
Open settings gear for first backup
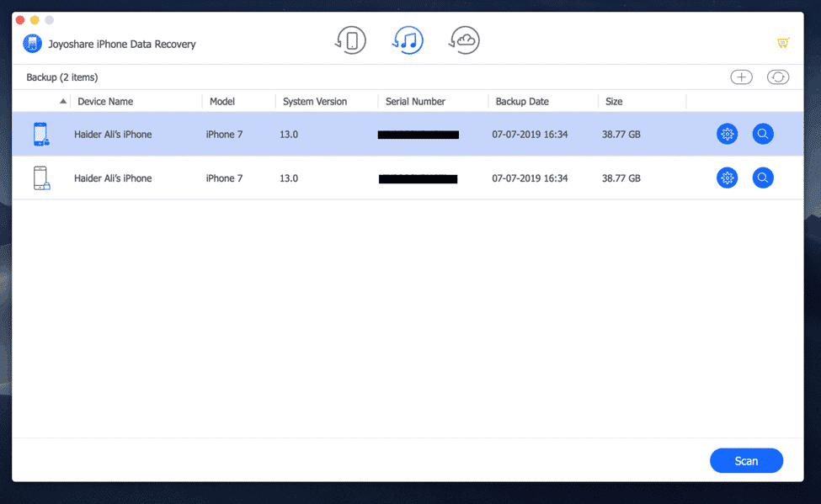coord(727,134)
